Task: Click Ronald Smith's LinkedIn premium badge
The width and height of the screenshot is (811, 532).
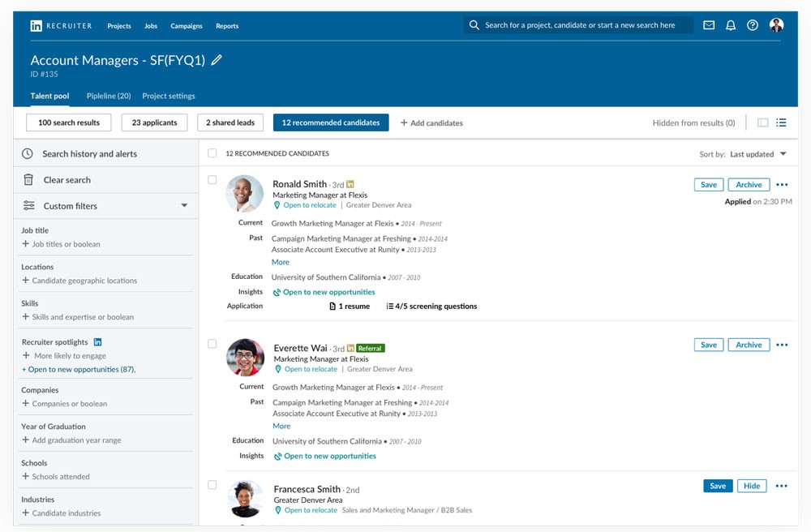Action: tap(350, 184)
